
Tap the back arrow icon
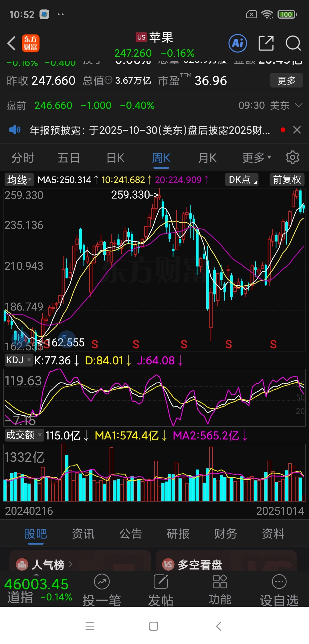pos(11,44)
